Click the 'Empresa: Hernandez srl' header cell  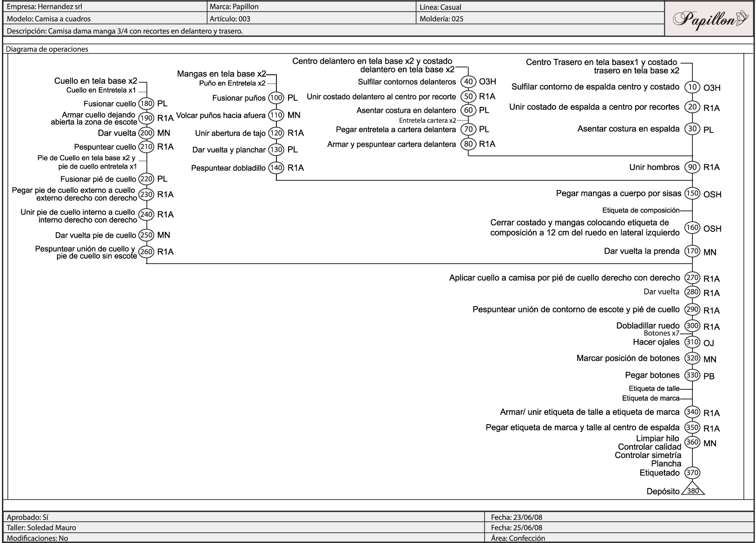coord(39,7)
